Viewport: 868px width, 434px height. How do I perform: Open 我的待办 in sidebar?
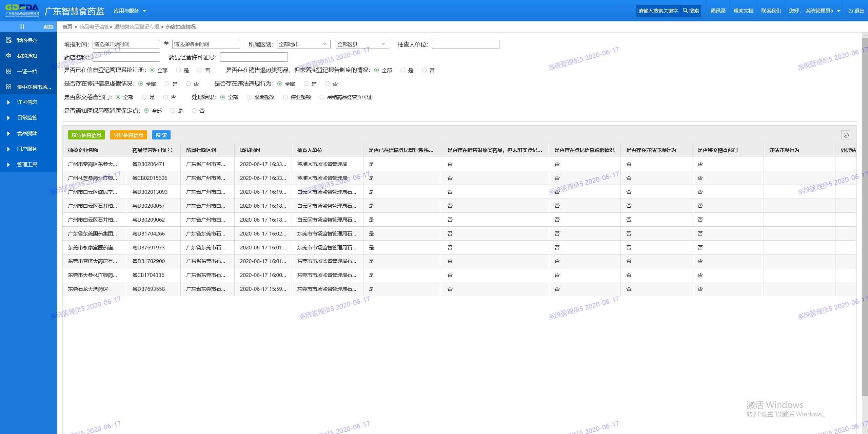pyautogui.click(x=27, y=40)
